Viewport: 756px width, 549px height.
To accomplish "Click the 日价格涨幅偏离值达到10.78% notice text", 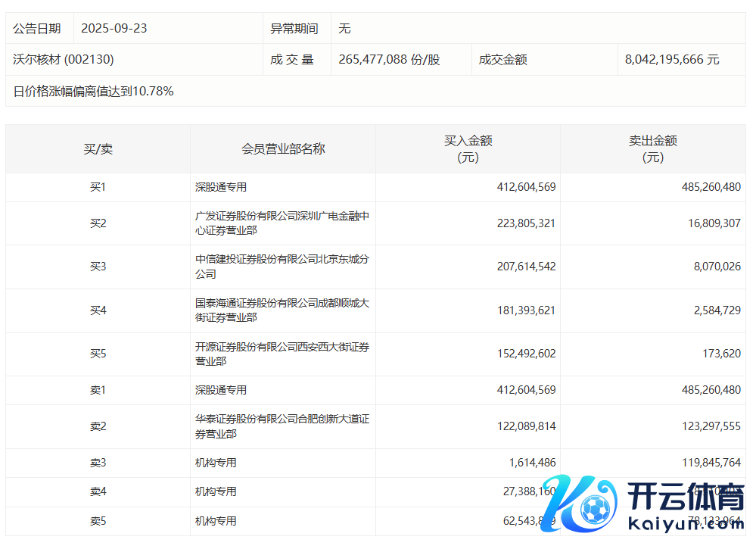I will point(94,92).
